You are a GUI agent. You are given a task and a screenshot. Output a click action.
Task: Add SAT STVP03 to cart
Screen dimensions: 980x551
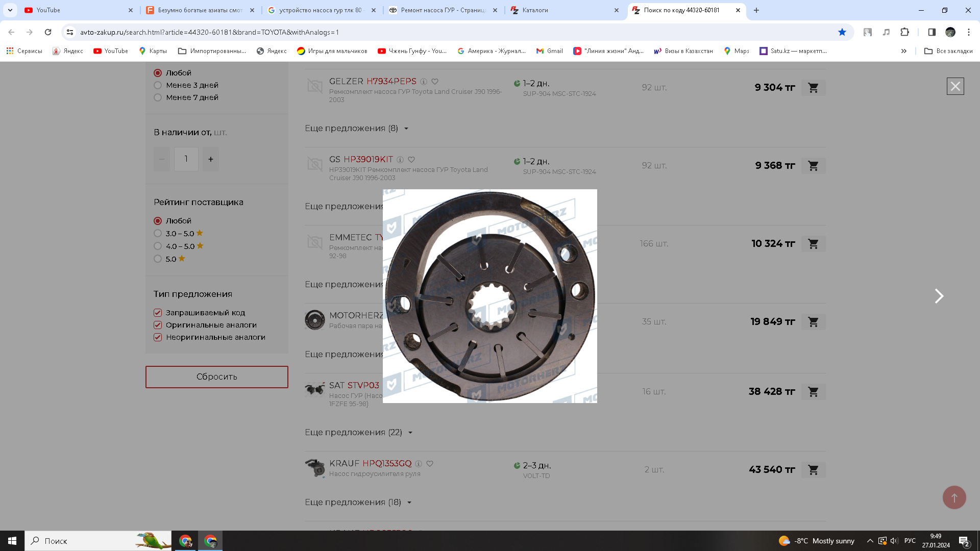pos(813,392)
